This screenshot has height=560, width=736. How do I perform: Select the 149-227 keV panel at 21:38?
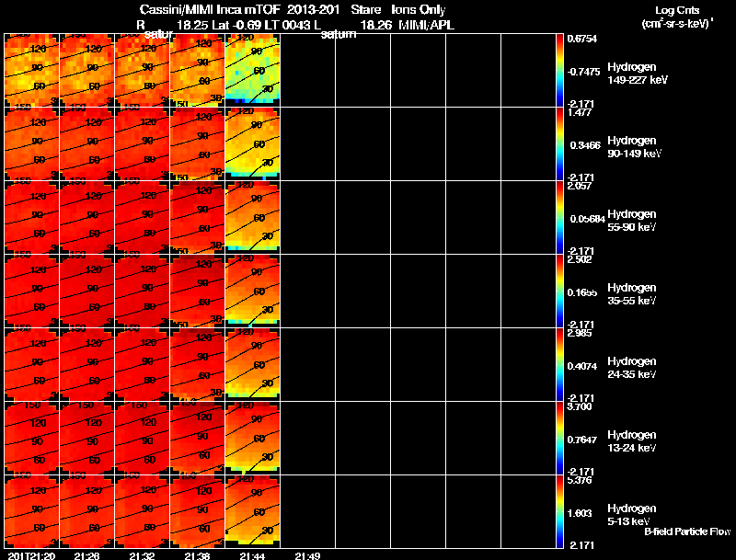coord(197,70)
